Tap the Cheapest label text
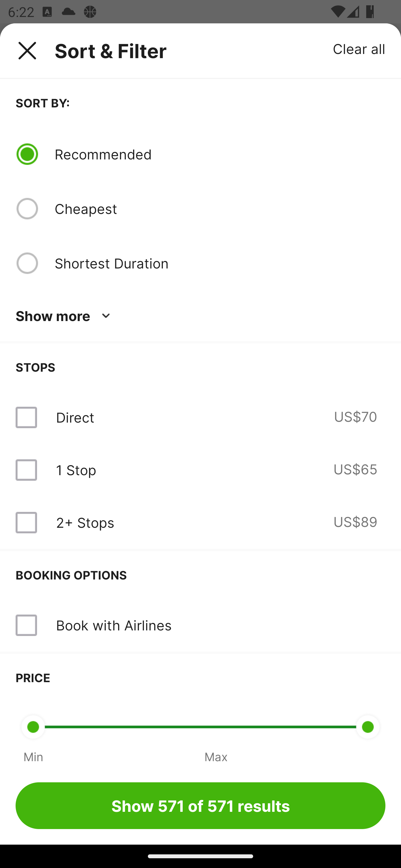This screenshot has height=868, width=401. click(86, 209)
